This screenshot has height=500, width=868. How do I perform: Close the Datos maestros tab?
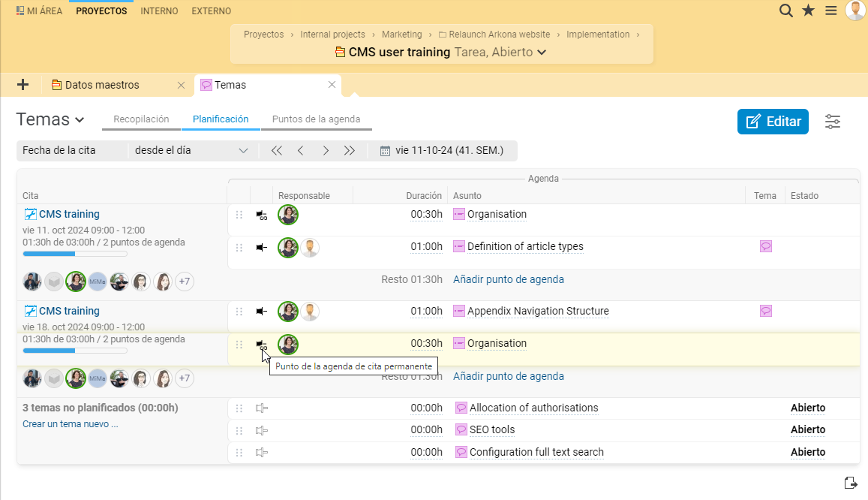click(x=181, y=86)
